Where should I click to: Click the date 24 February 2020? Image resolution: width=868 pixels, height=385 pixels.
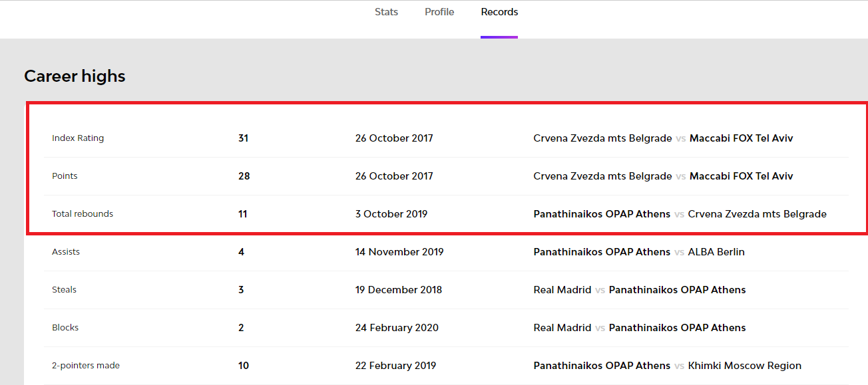pyautogui.click(x=397, y=328)
